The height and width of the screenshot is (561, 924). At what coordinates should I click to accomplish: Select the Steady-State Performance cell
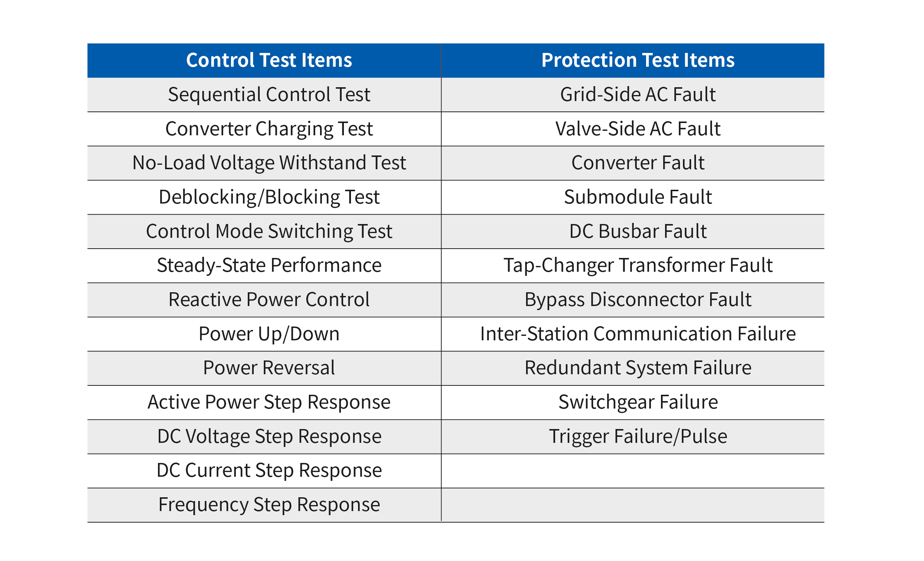[x=269, y=265]
